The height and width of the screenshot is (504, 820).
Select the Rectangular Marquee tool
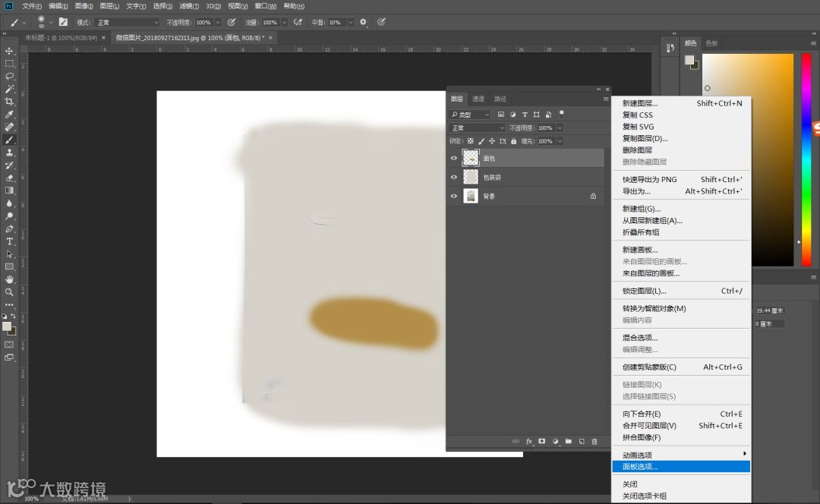point(9,63)
